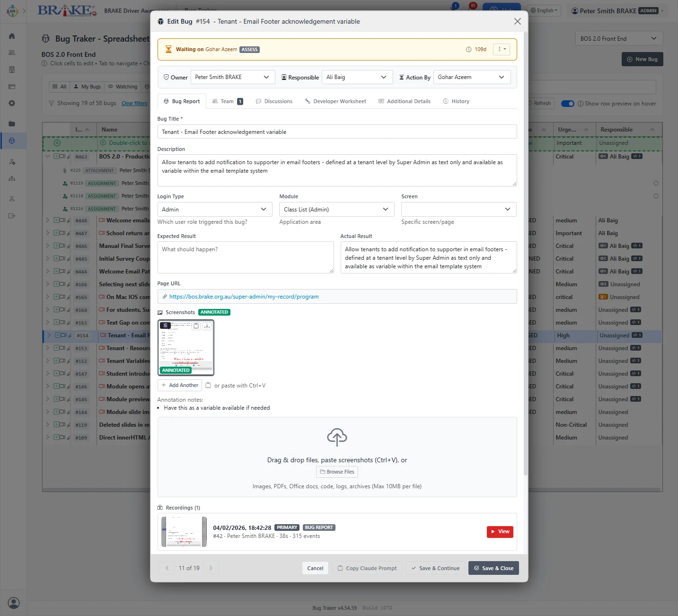View the bug report recording
This screenshot has width=678, height=616.
[500, 532]
